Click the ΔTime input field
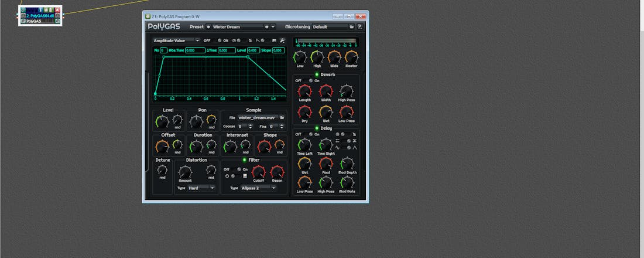 click(227, 50)
